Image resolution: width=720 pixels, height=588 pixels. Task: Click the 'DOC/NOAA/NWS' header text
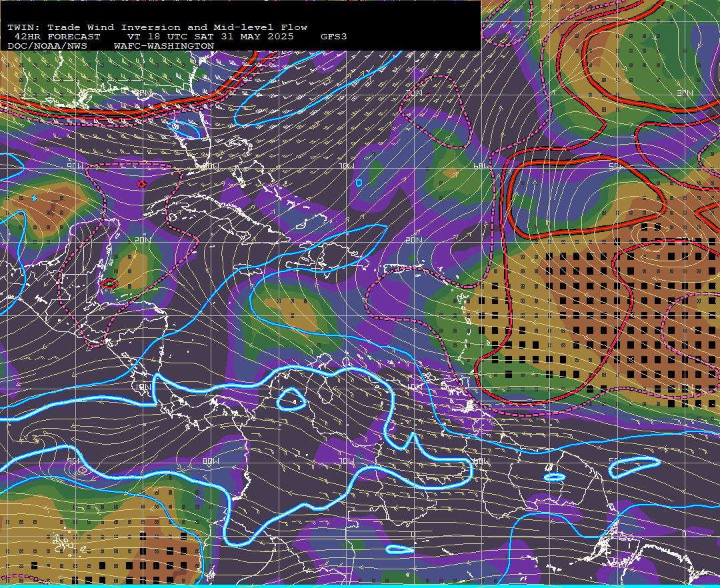click(47, 47)
